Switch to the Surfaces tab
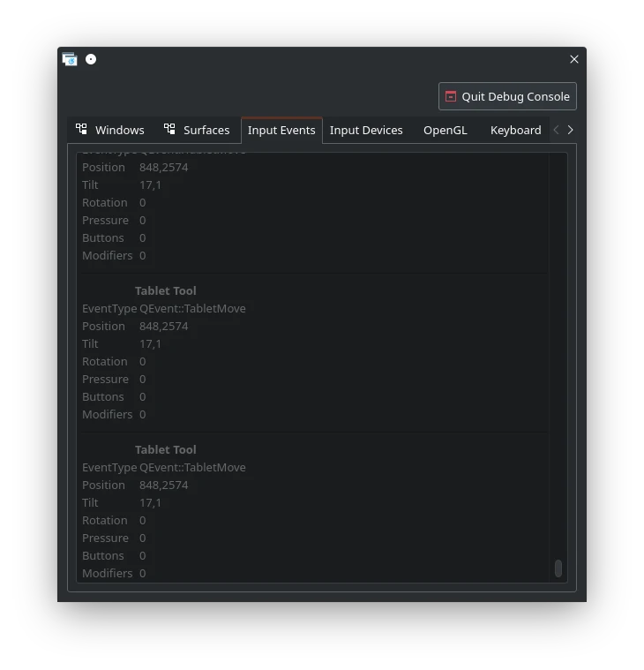 [197, 130]
